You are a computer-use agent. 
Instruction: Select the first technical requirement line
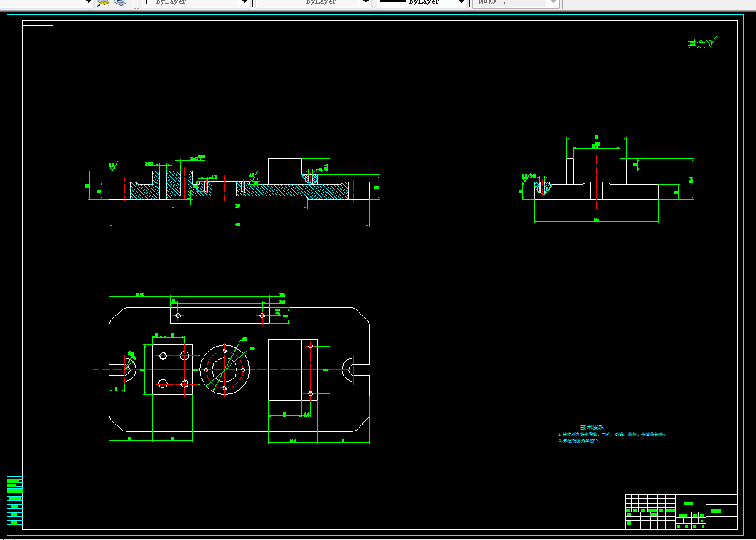pyautogui.click(x=612, y=434)
